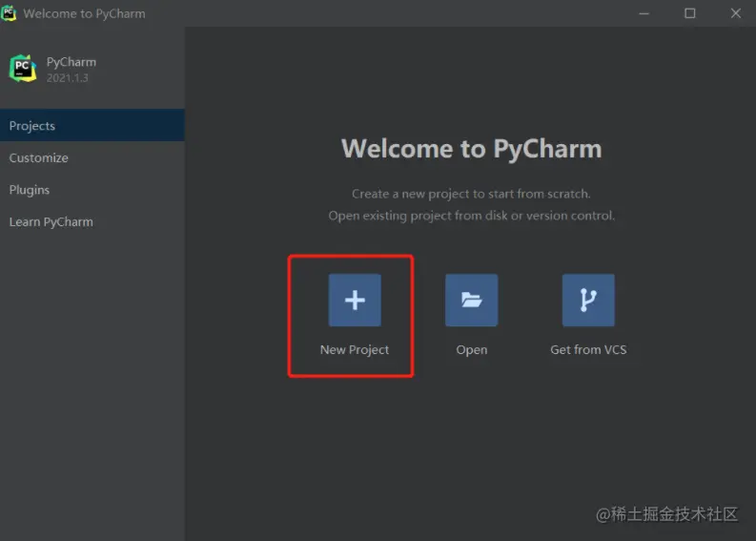Go to the Plugins section
The image size is (756, 541).
click(x=92, y=190)
